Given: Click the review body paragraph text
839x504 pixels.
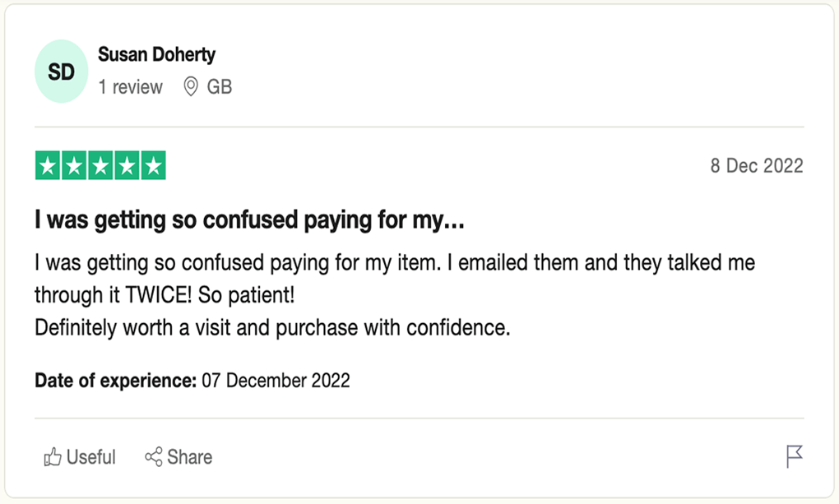Looking at the screenshot, I should point(395,295).
